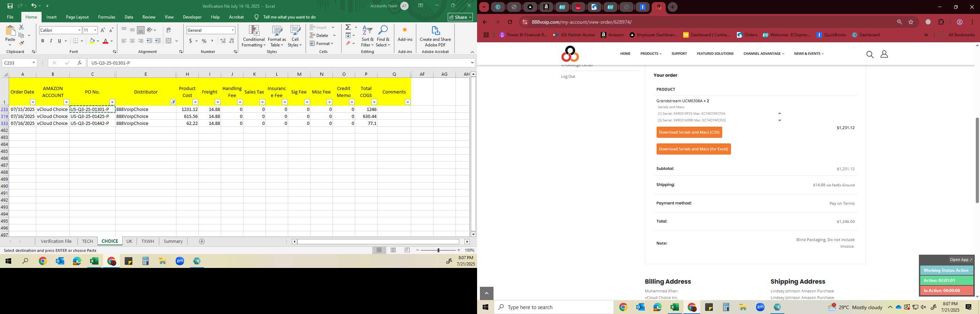Open the Distributor column filter dropdown
The height and width of the screenshot is (314, 980).
click(173, 102)
